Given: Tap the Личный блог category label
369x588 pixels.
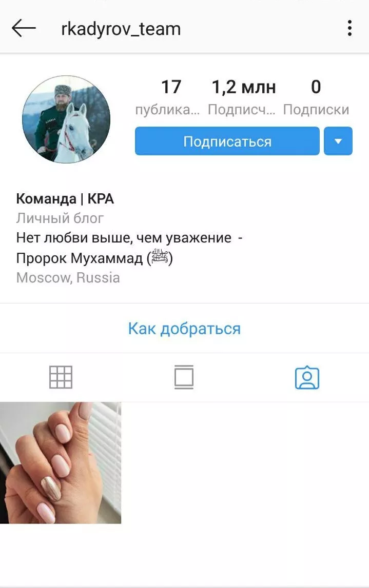Looking at the screenshot, I should pyautogui.click(x=60, y=218).
